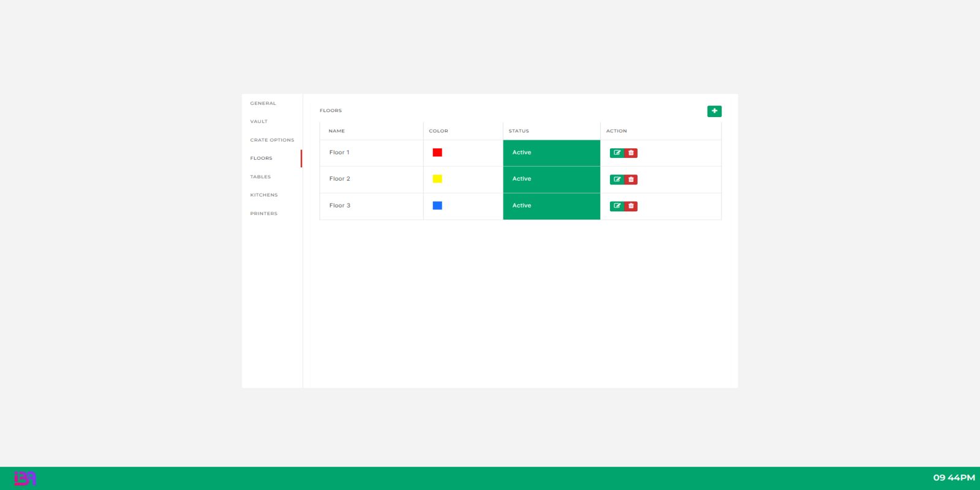Toggle Active status for Floor 3
Screen dimensions: 980x490
point(551,206)
